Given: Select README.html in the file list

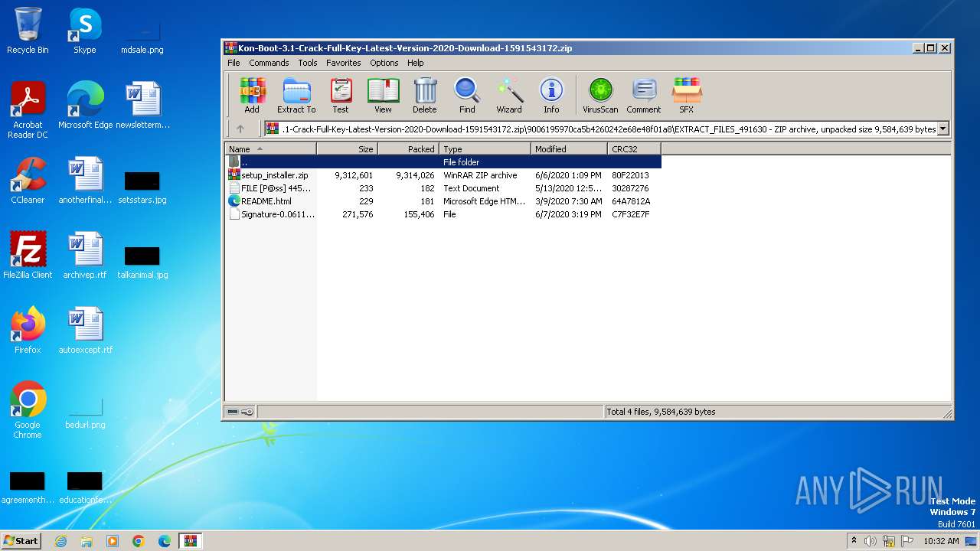Looking at the screenshot, I should tap(443, 201).
